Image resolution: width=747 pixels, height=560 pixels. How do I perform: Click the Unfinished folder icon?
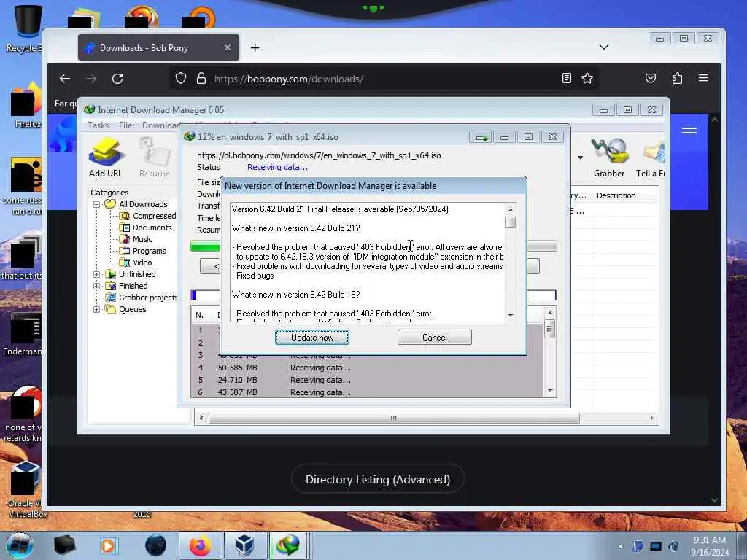tap(111, 274)
